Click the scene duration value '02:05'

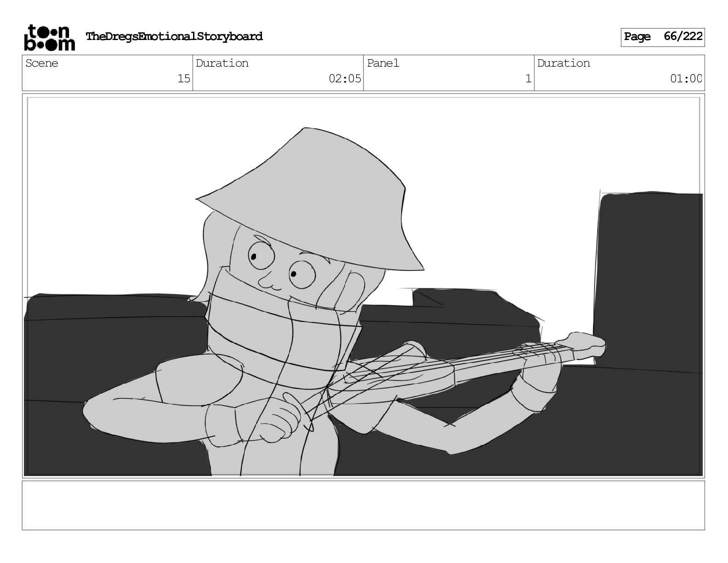coord(345,79)
